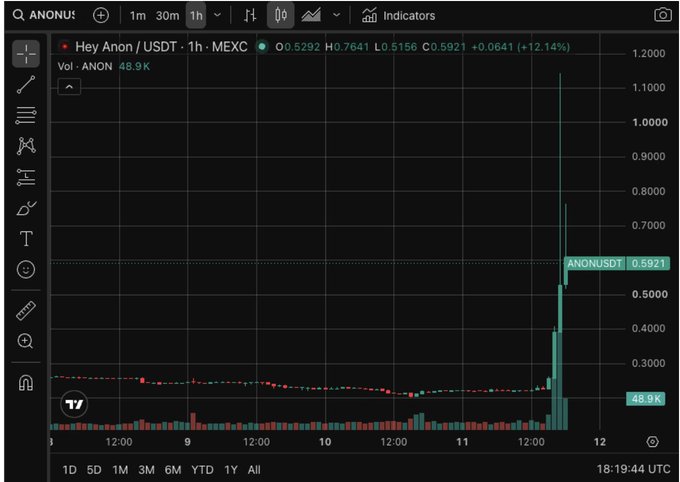Set date range to 1D
This screenshot has width=680, height=482.
coord(69,469)
